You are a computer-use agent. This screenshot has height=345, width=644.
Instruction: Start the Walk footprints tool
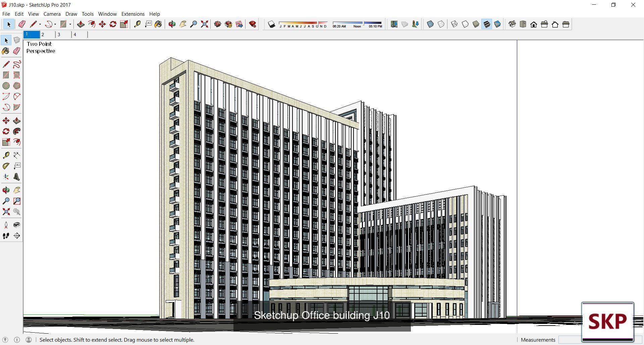[x=6, y=236]
